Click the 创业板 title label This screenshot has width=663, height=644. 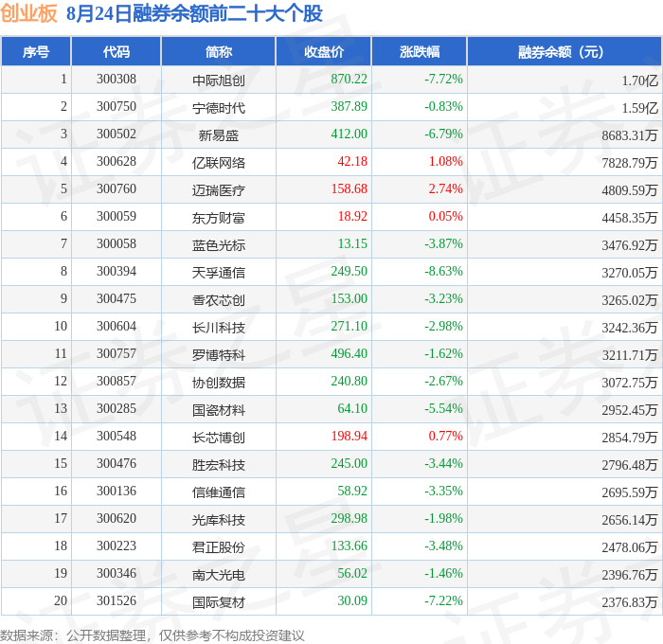[28, 13]
